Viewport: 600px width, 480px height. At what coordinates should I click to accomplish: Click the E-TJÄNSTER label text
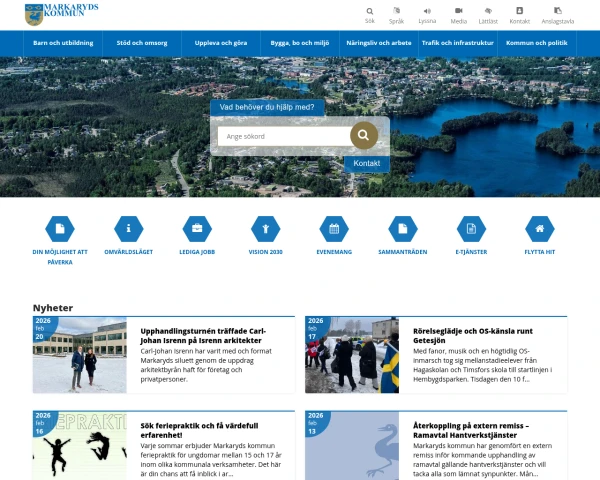[x=471, y=252]
